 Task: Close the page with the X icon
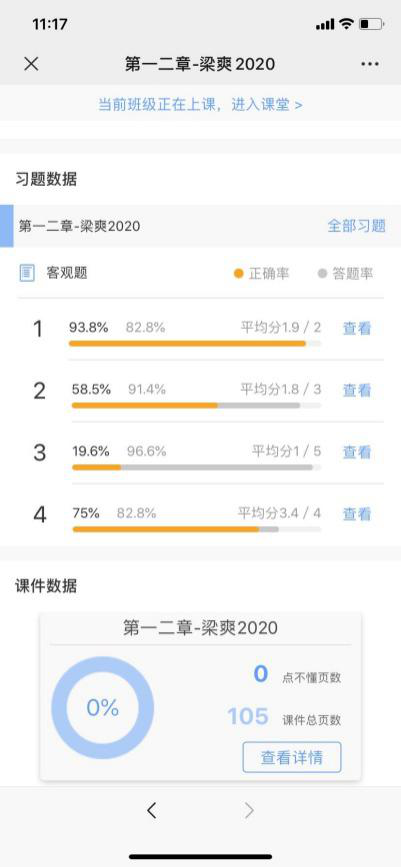(31, 64)
